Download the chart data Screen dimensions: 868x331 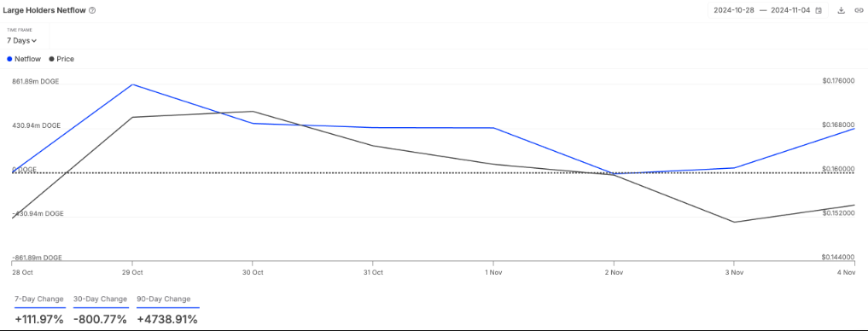[x=841, y=10]
